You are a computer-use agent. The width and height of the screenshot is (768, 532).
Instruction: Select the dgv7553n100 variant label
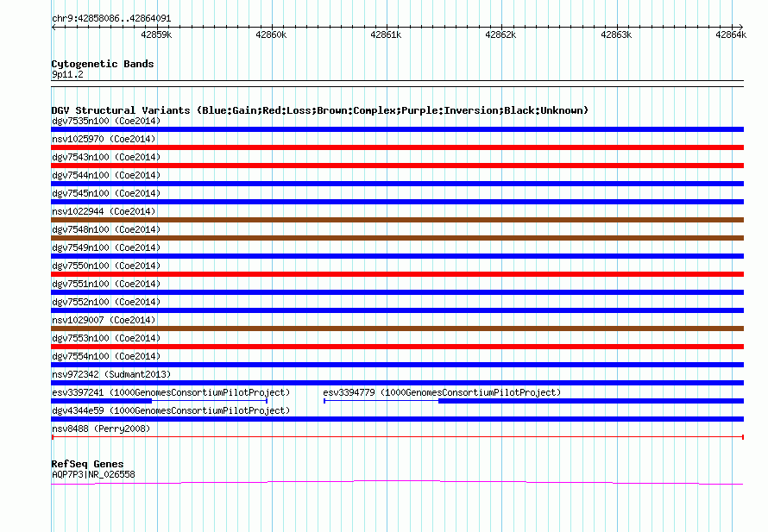pyautogui.click(x=105, y=338)
